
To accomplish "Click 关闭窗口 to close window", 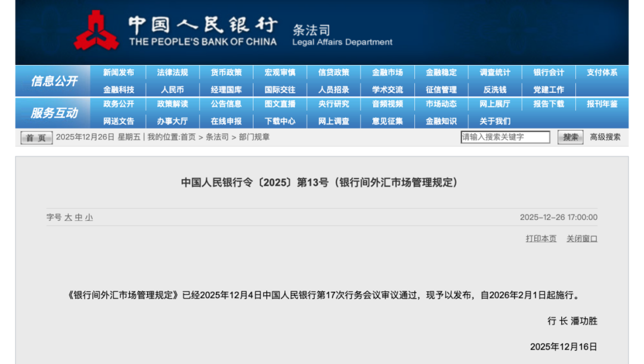I will [x=581, y=238].
